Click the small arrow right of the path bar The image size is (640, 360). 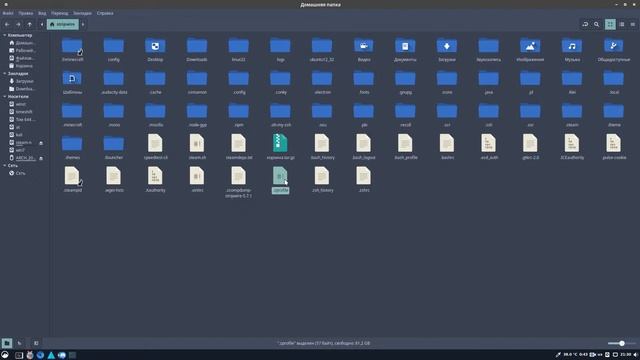[x=83, y=24]
